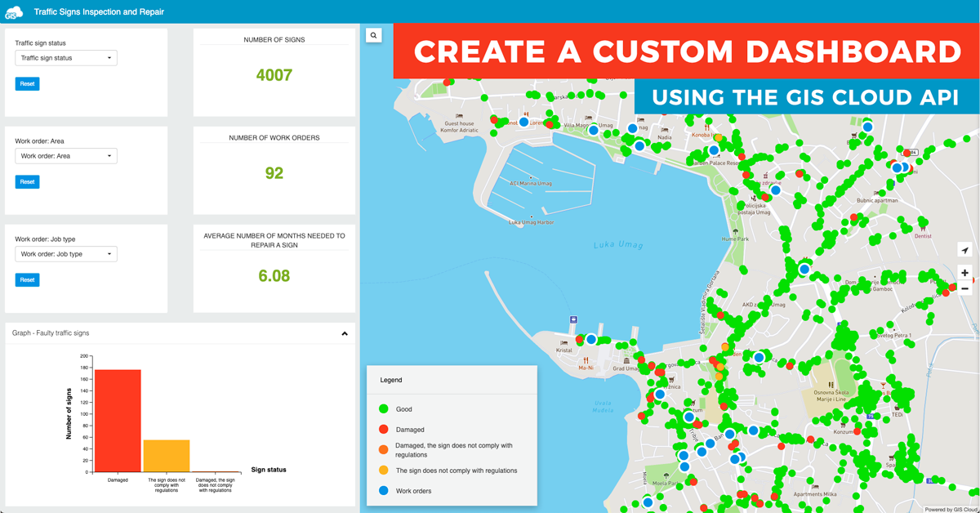
Task: Click the Luka Umag map label
Action: [620, 244]
